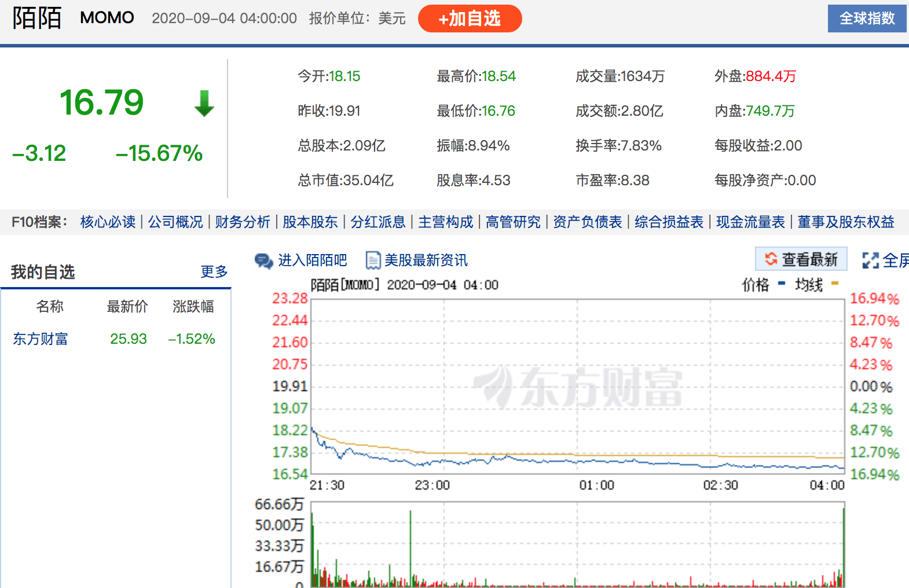Add MOMO with the +加自选 button
This screenshot has width=909, height=588.
pos(470,19)
